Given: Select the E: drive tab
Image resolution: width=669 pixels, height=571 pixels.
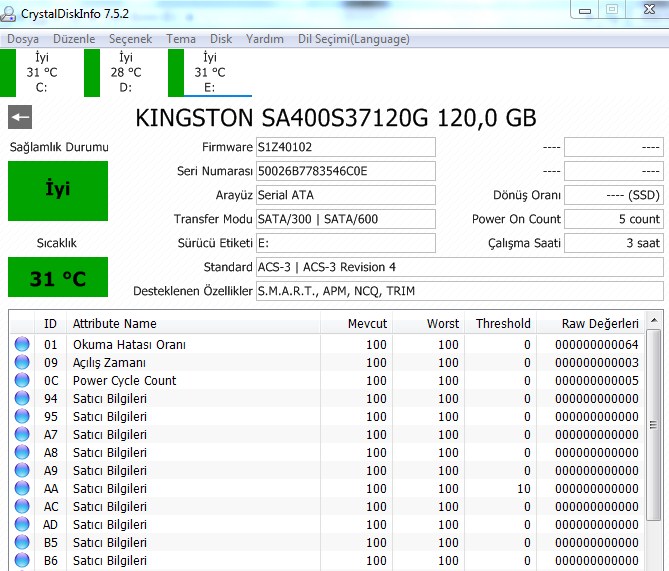Looking at the screenshot, I should [x=209, y=72].
